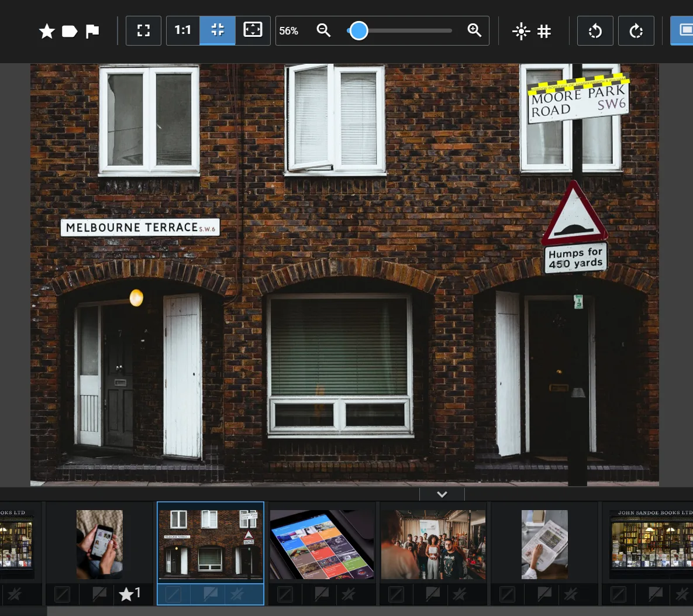The image size is (693, 616).
Task: Click the main brick building preview image
Action: coord(344,274)
